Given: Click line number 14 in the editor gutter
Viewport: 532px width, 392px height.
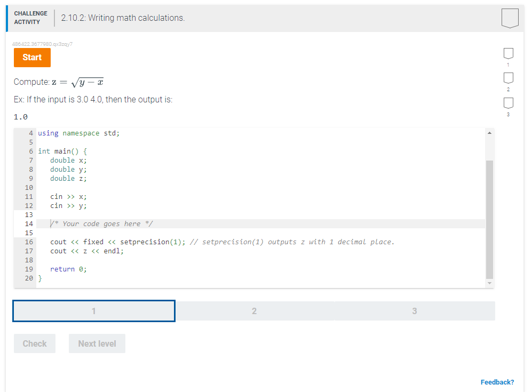Looking at the screenshot, I should click(x=29, y=223).
